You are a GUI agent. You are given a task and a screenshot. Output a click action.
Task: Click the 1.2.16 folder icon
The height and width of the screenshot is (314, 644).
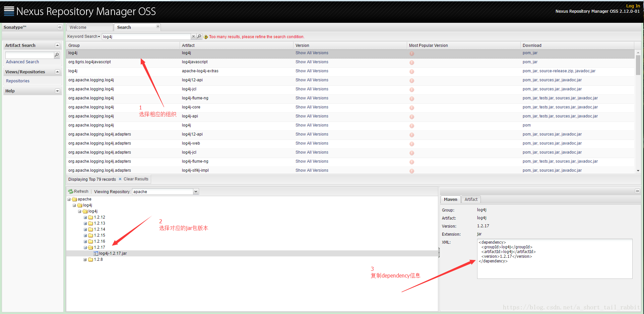pos(90,242)
